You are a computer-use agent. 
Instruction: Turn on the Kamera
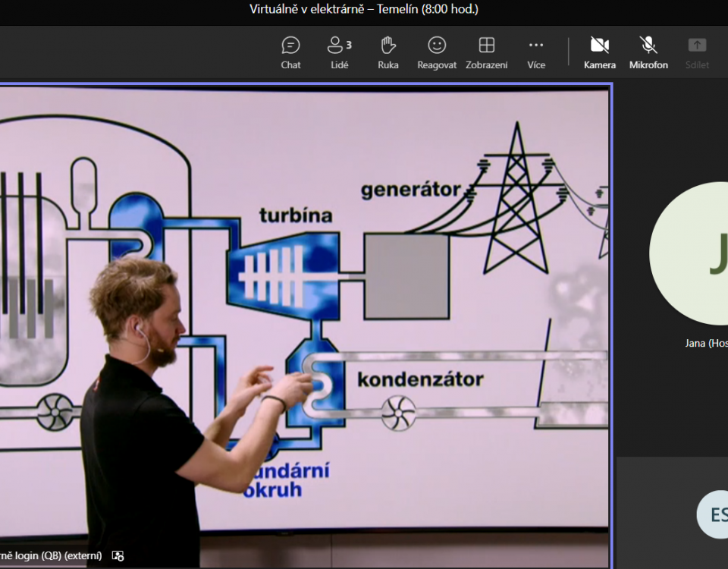(600, 53)
